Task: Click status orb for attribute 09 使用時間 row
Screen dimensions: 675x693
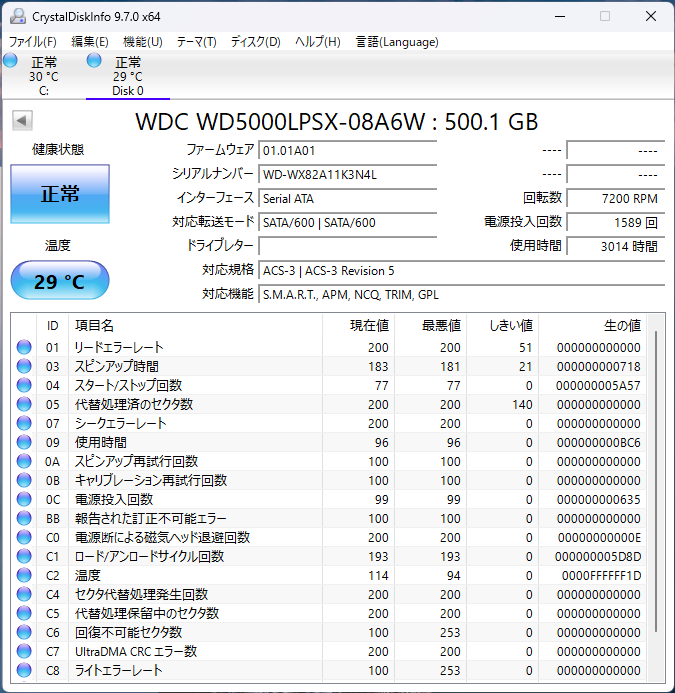Action: [x=24, y=442]
